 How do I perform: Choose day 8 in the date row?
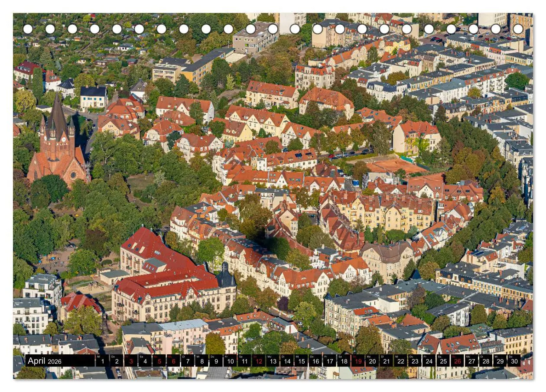point(201,361)
